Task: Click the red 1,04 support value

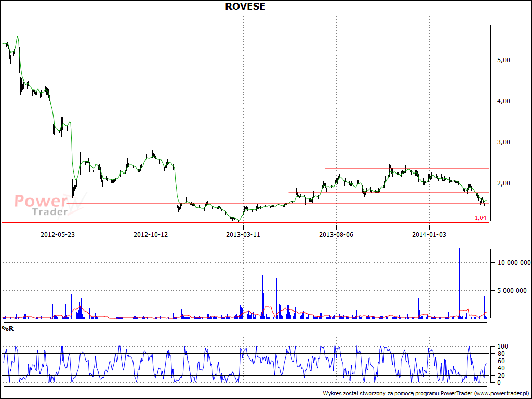Action: coord(481,218)
